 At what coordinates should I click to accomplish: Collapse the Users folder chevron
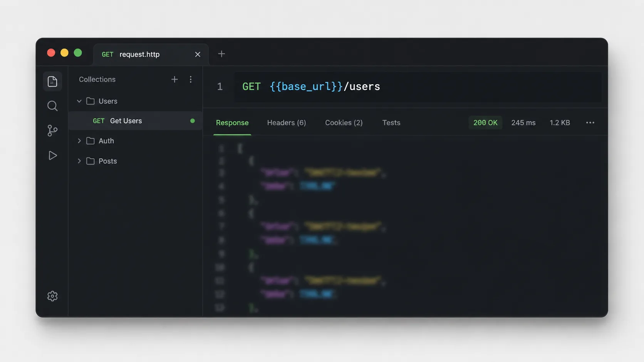coord(79,101)
